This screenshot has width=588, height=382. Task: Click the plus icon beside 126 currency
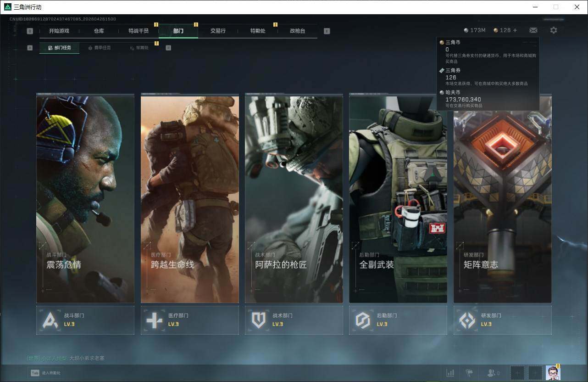(x=515, y=30)
